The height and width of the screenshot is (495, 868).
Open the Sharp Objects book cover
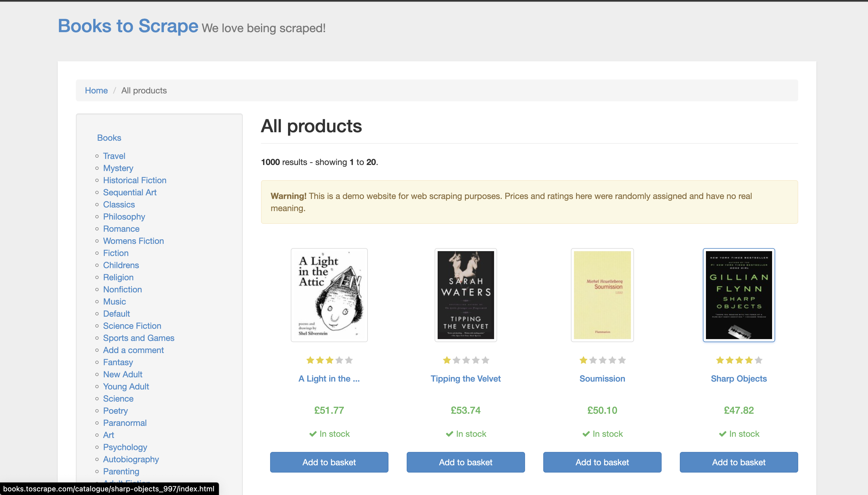click(x=738, y=295)
